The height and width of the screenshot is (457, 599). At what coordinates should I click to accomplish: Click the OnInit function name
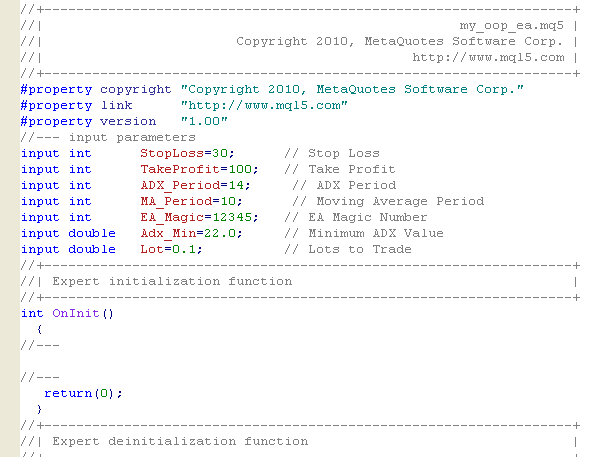(x=76, y=313)
